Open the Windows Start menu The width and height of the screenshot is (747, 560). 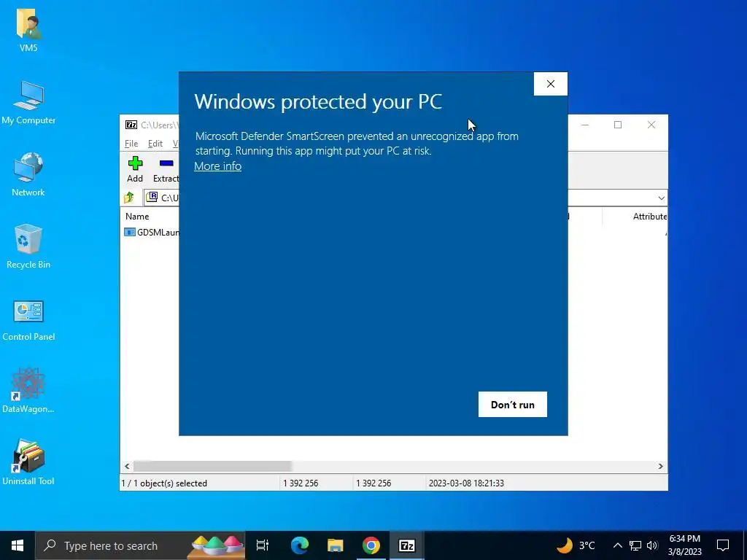click(x=18, y=545)
